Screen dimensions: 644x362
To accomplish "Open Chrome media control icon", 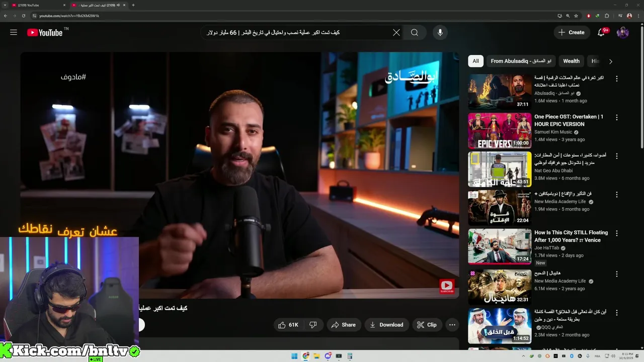I will 620,16.
